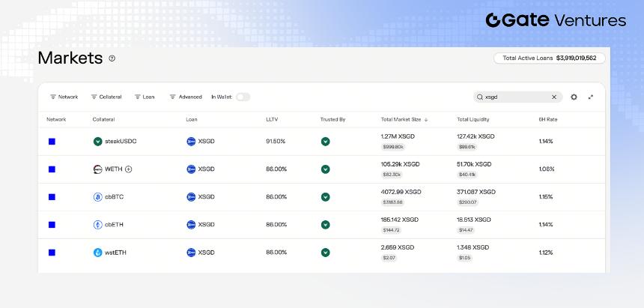This screenshot has height=308, width=644.
Task: Click the 1.12% rate in wstETH row
Action: (546, 253)
